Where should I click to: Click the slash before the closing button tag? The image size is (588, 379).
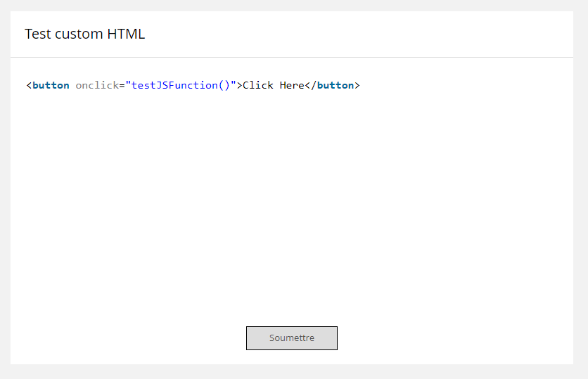click(314, 85)
